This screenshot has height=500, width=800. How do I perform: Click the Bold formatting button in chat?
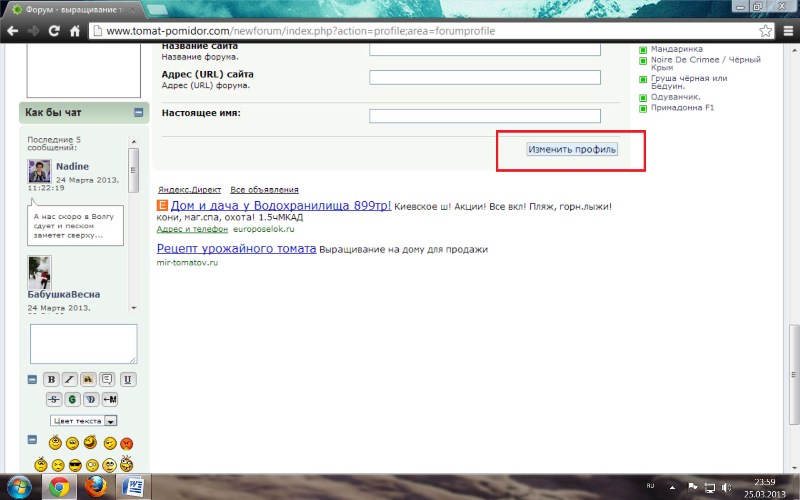click(52, 380)
